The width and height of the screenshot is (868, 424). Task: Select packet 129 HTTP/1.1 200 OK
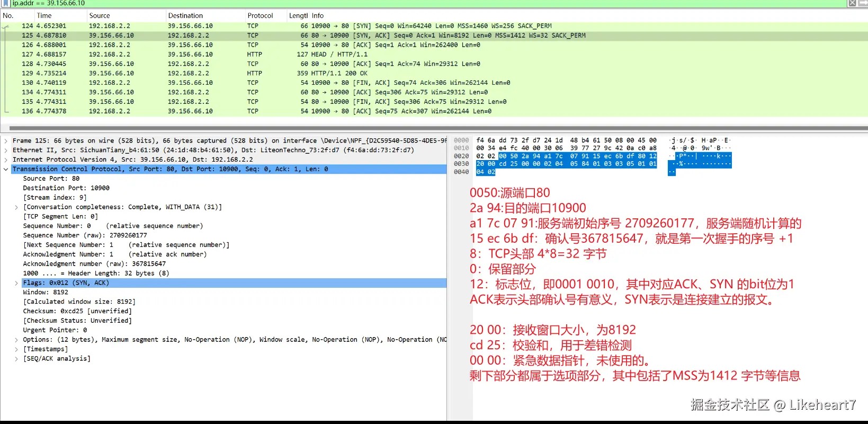(434, 73)
